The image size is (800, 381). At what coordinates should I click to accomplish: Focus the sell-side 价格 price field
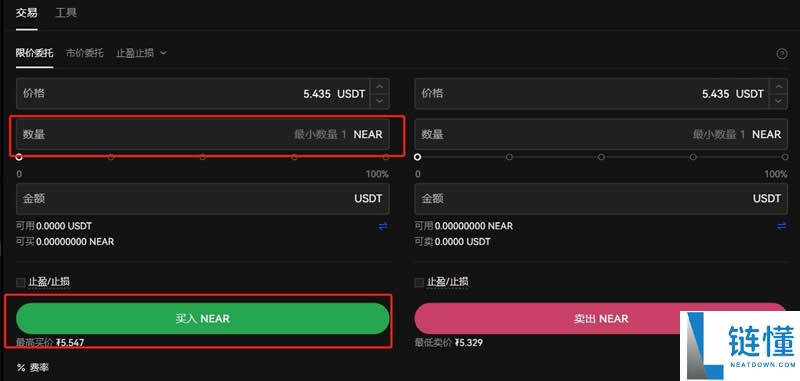coord(601,93)
